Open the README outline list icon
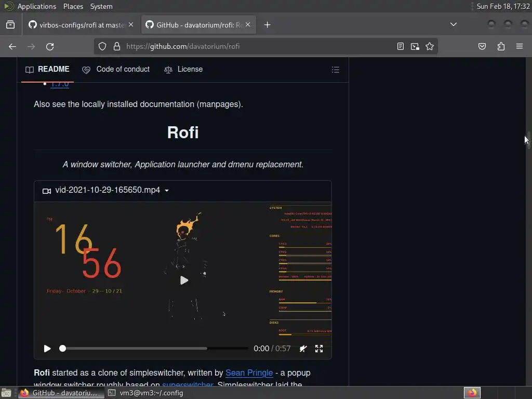This screenshot has width=532, height=399. click(x=336, y=70)
